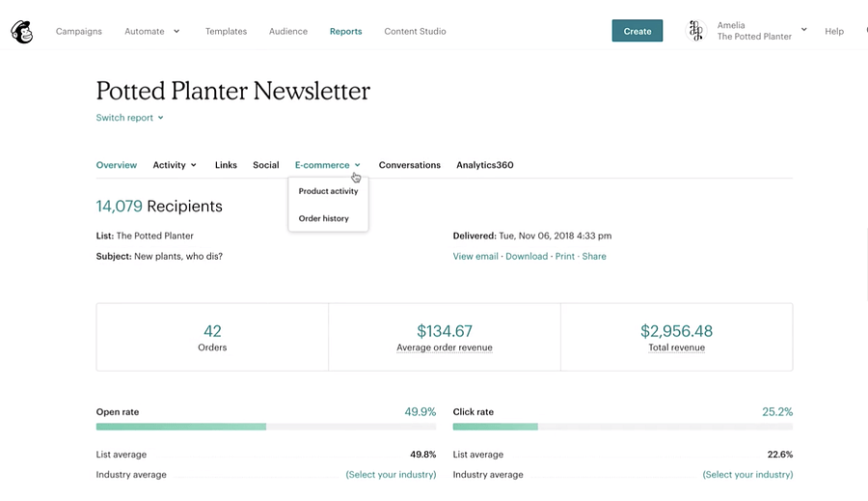
Task: Click the Total revenue label
Action: point(676,348)
